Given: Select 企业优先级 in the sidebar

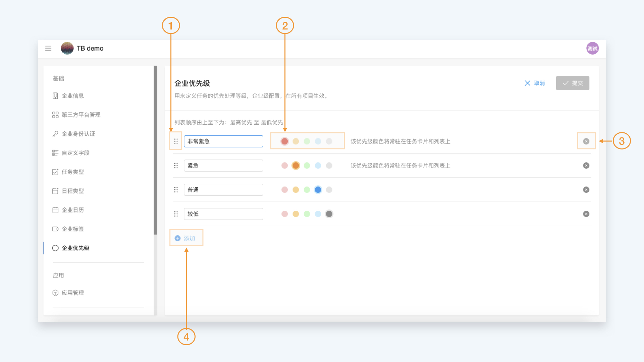Looking at the screenshot, I should click(75, 248).
